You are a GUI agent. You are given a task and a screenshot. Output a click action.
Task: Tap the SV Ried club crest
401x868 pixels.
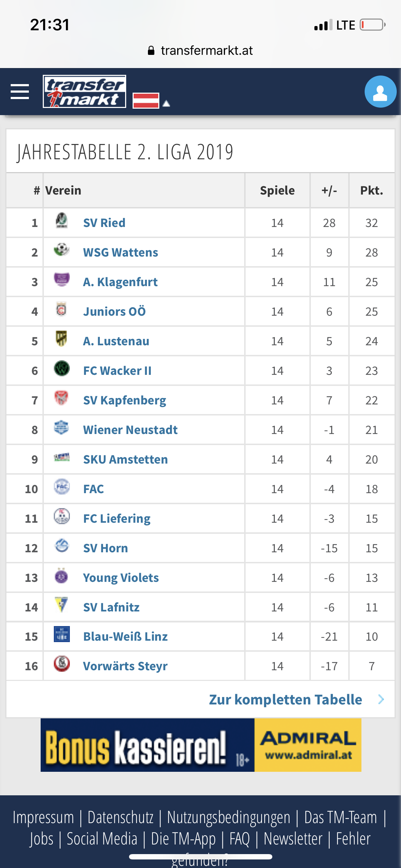click(62, 221)
